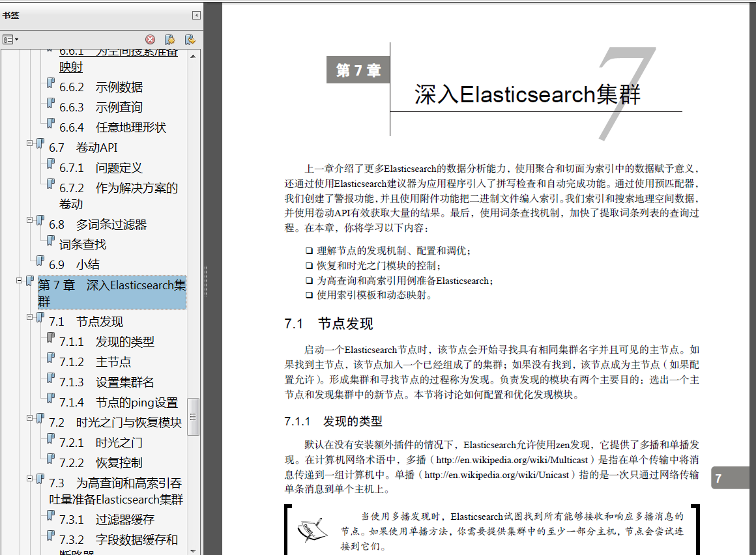Click bookmark icon beside 7.2.2 恢复控制
This screenshot has height=555, width=756.
[x=51, y=459]
